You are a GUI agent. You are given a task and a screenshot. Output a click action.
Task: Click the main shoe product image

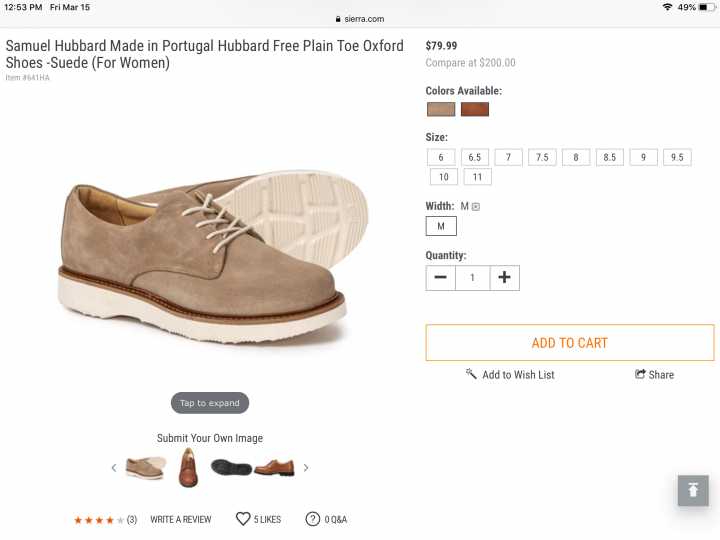214,257
